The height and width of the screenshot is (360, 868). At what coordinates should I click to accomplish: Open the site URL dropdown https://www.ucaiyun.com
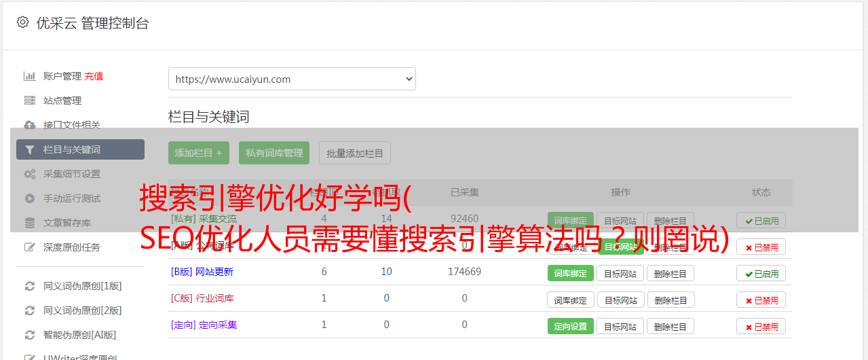(292, 79)
